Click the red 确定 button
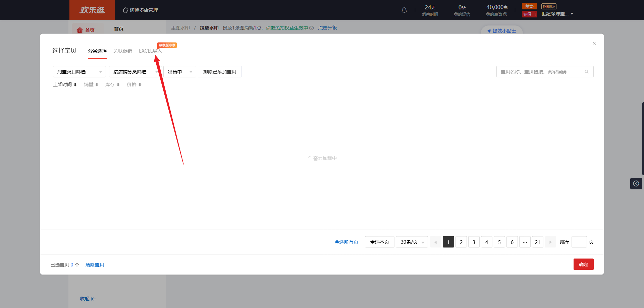644x308 pixels. [x=583, y=264]
